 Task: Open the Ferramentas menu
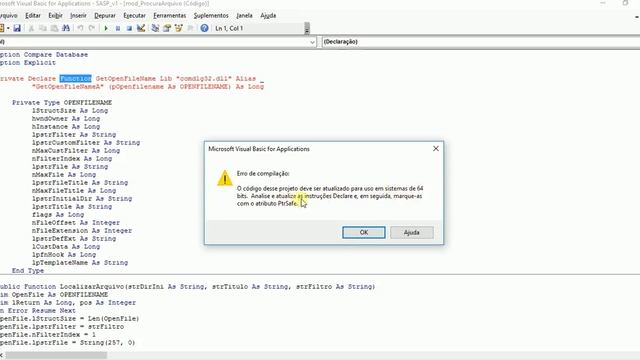[169, 16]
